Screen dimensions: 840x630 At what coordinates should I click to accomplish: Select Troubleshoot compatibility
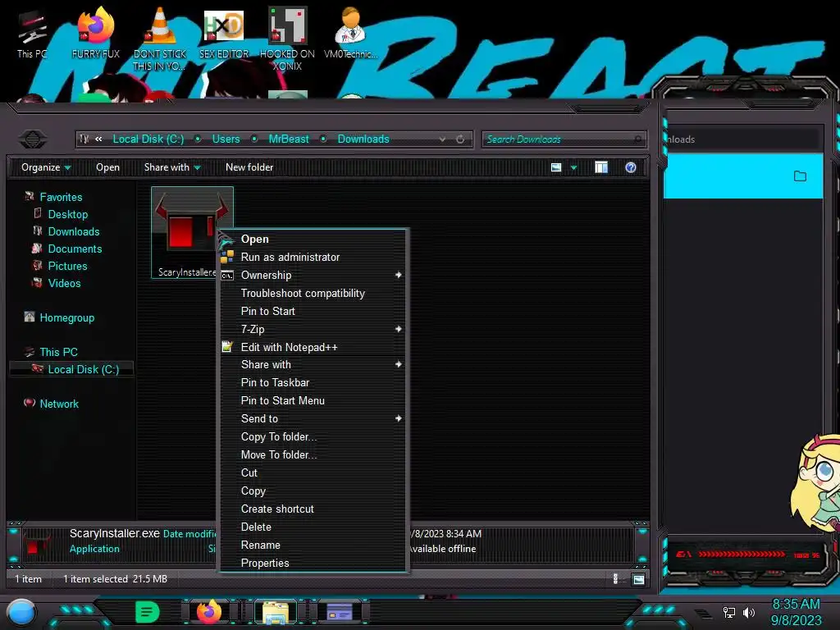[x=314, y=293]
